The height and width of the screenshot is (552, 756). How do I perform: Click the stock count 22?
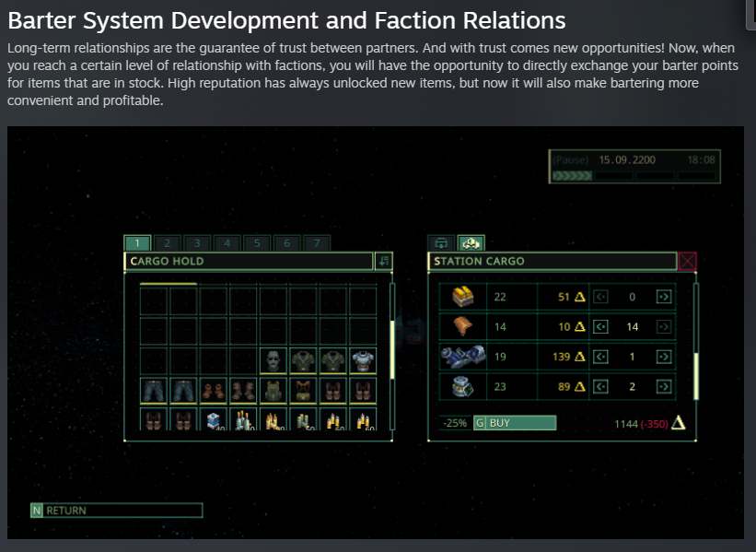[x=500, y=297]
